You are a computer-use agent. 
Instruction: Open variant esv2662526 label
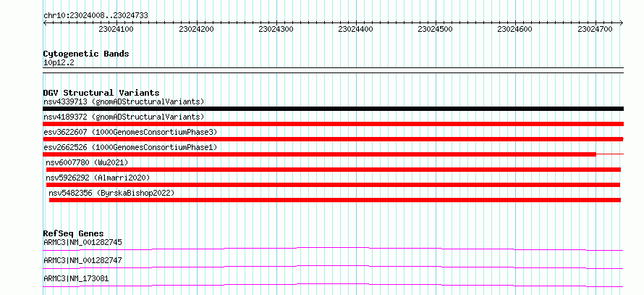pyautogui.click(x=130, y=147)
